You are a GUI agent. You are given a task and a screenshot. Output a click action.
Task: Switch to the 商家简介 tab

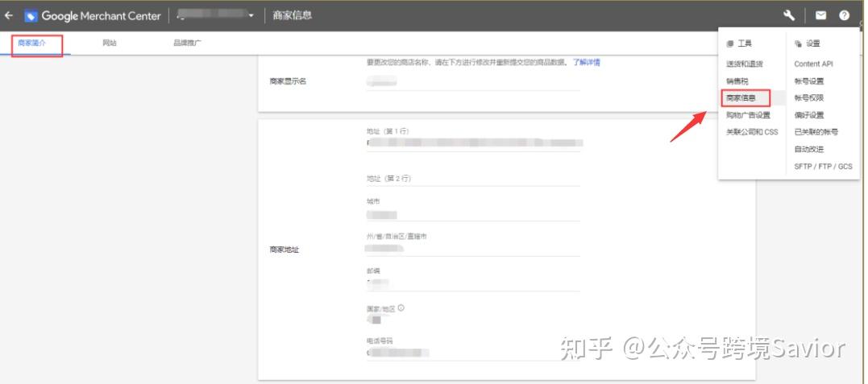coord(32,43)
